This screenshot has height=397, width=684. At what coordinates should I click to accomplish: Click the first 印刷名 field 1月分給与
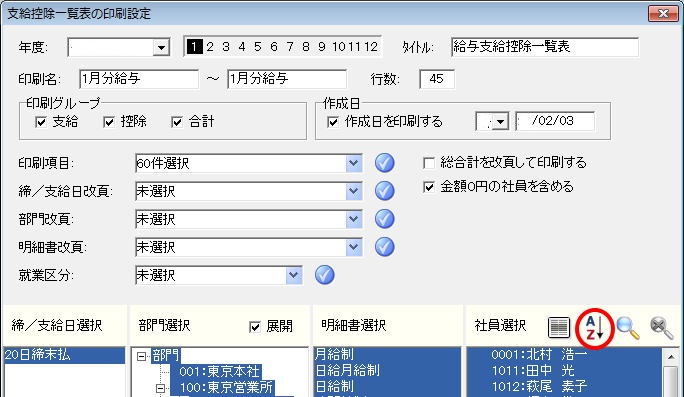point(139,79)
